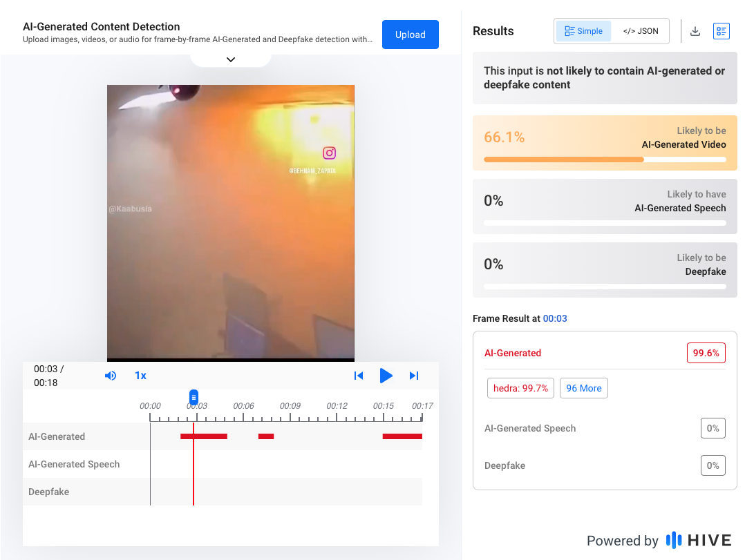Skip to next frame
Image resolution: width=745 pixels, height=560 pixels.
click(x=414, y=376)
